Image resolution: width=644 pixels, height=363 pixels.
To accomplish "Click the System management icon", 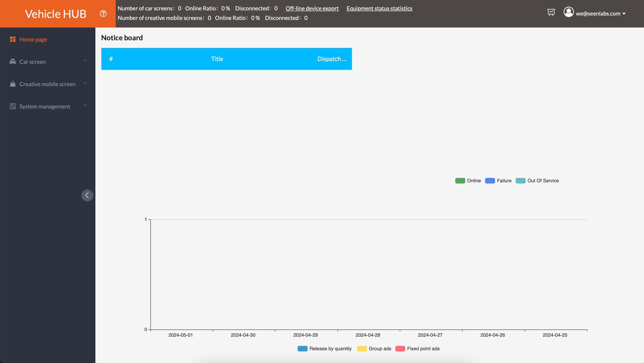I will pos(13,106).
